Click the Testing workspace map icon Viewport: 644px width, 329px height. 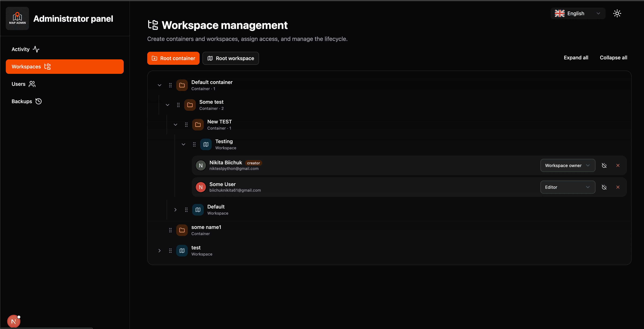pyautogui.click(x=206, y=145)
